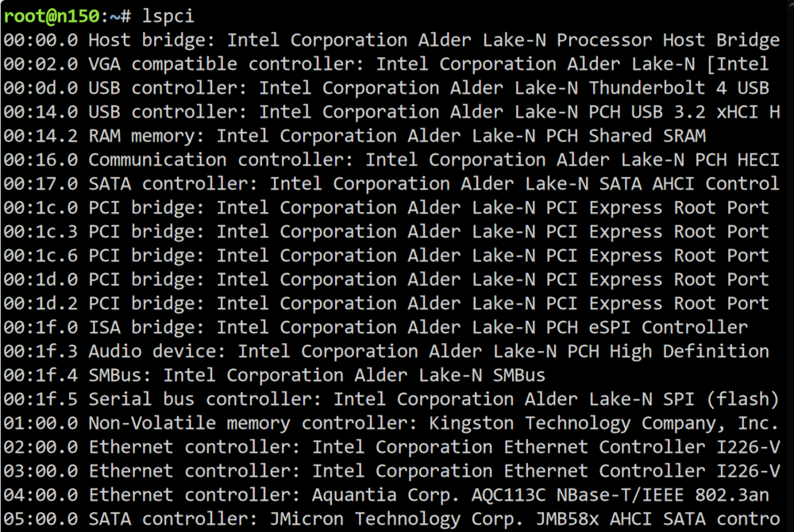Click the root@n150 prompt text
The image size is (794, 532).
52,16
